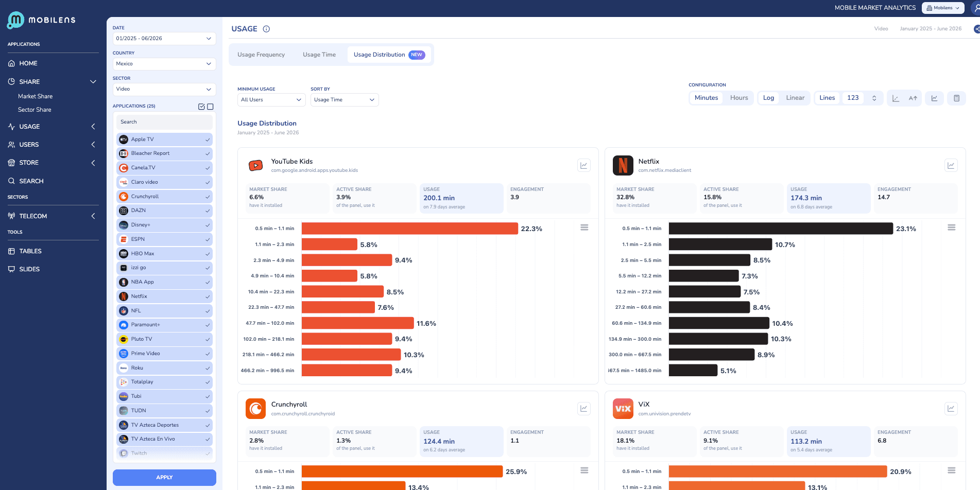
Task: Click the Netflix app logo in card
Action: pyautogui.click(x=623, y=166)
